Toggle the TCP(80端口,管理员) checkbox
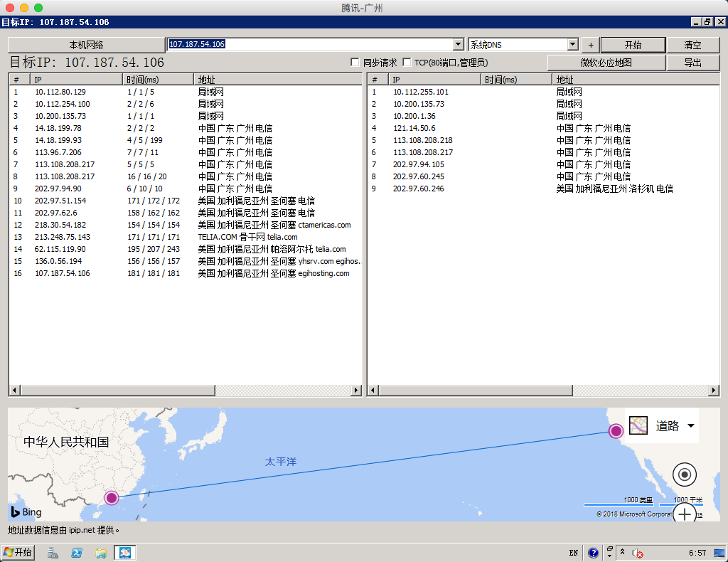The image size is (728, 562). [407, 63]
